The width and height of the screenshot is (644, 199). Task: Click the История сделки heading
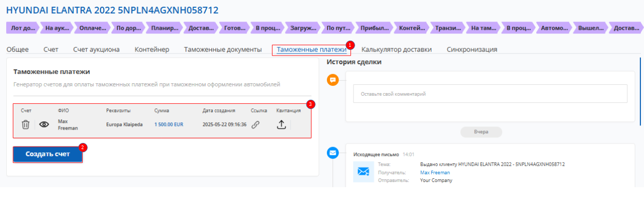tap(354, 62)
